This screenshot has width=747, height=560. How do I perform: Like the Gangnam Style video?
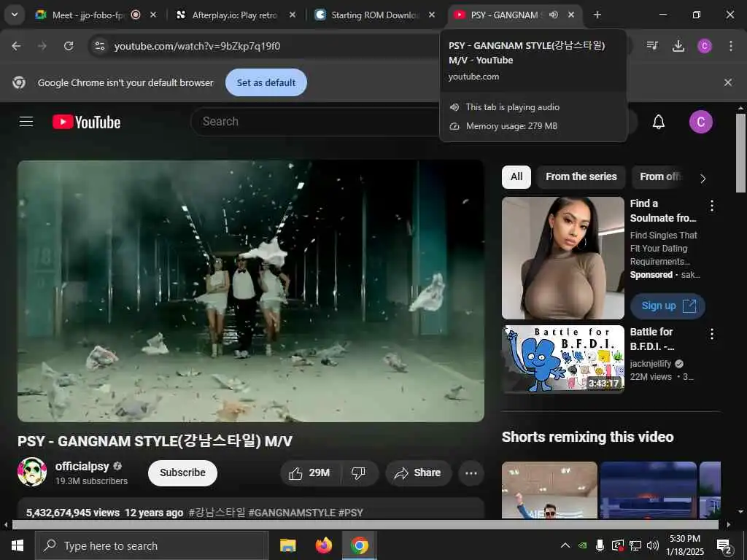pyautogui.click(x=310, y=472)
